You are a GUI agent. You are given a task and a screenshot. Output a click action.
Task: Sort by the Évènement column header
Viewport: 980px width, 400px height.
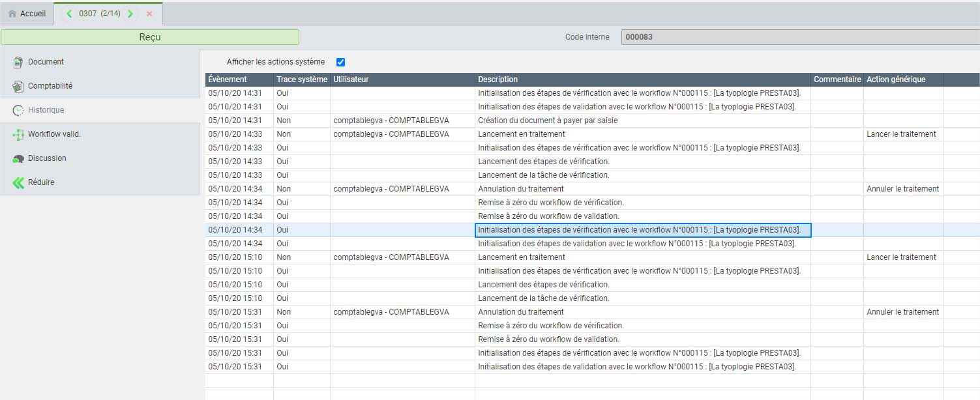pos(239,79)
